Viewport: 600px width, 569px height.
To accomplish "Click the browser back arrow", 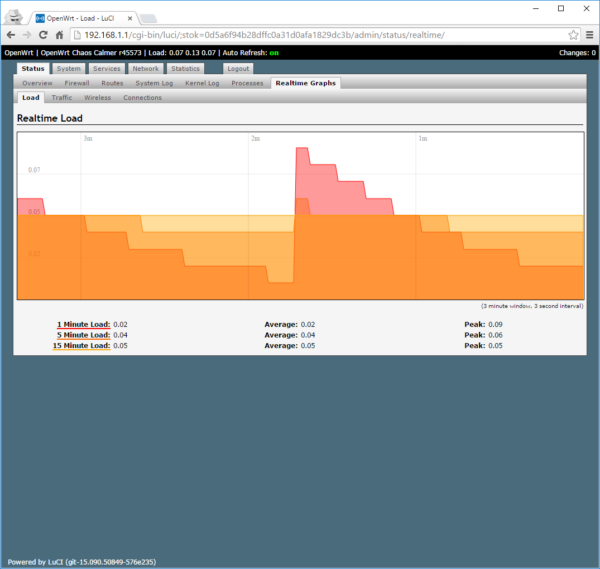I will pos(10,35).
